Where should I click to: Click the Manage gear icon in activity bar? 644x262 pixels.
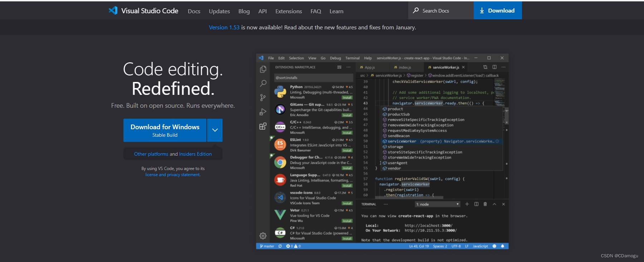pos(263,236)
